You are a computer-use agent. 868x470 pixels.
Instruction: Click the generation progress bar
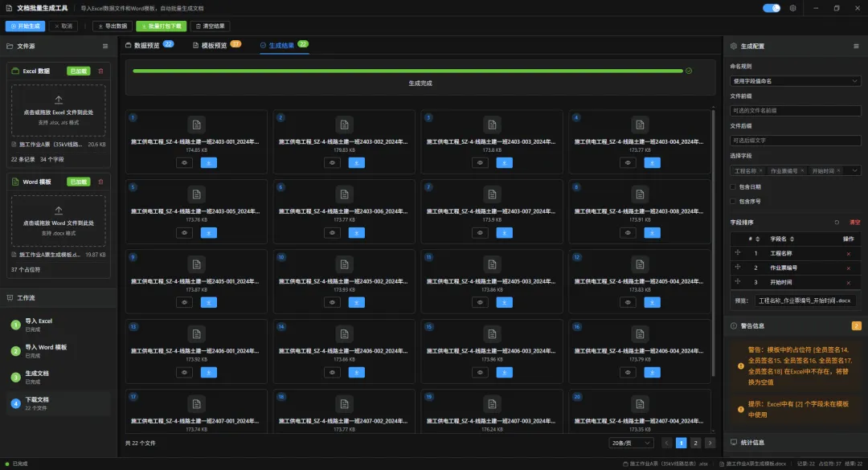407,71
